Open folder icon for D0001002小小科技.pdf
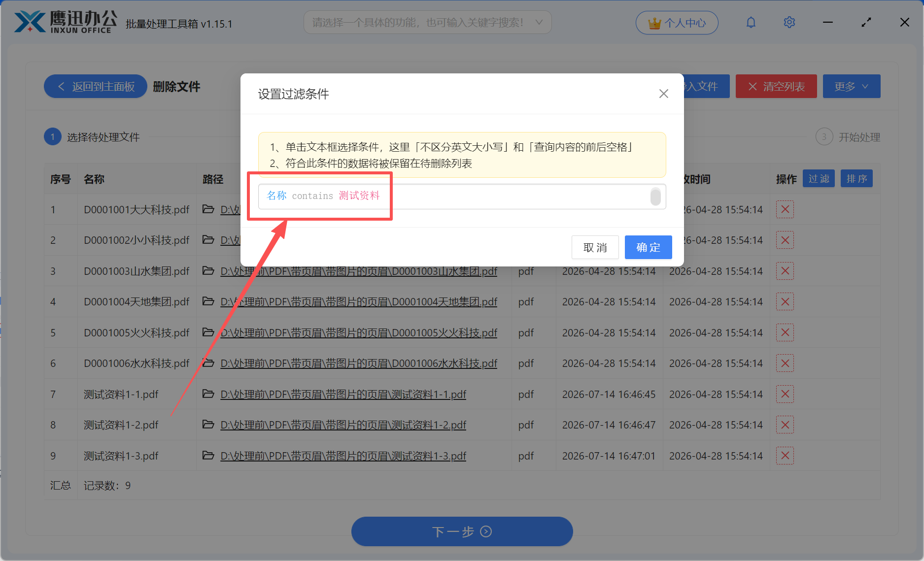The width and height of the screenshot is (924, 561). (x=208, y=240)
